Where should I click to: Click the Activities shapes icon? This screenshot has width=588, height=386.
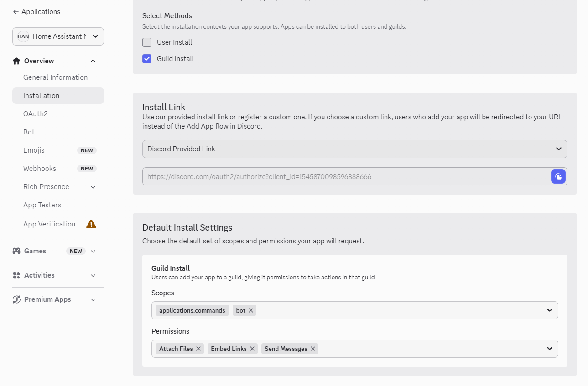[16, 275]
